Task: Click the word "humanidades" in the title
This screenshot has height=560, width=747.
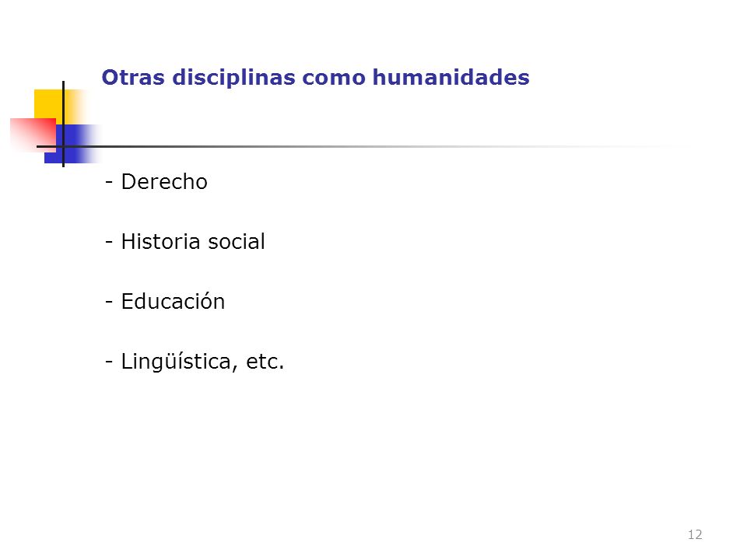Action: [451, 77]
